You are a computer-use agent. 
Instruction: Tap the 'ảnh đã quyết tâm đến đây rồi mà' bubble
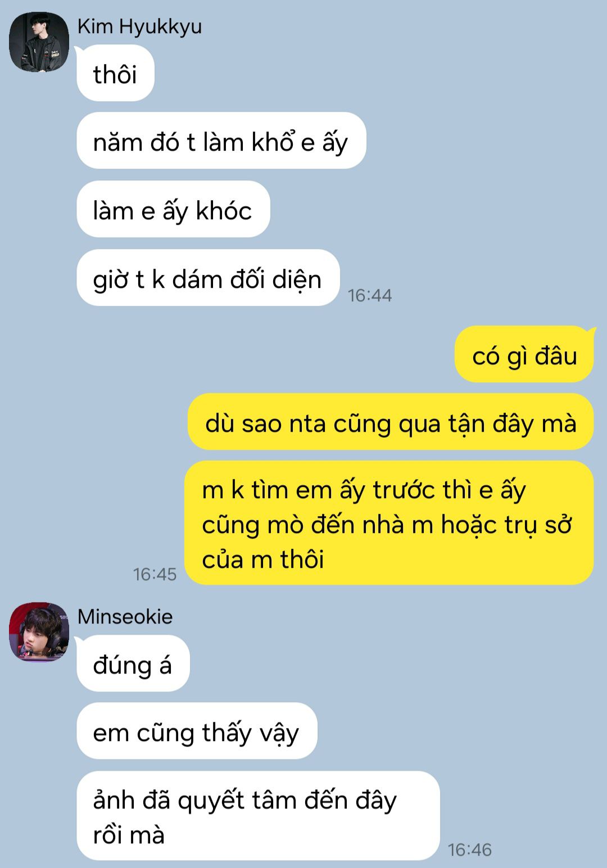click(x=258, y=816)
